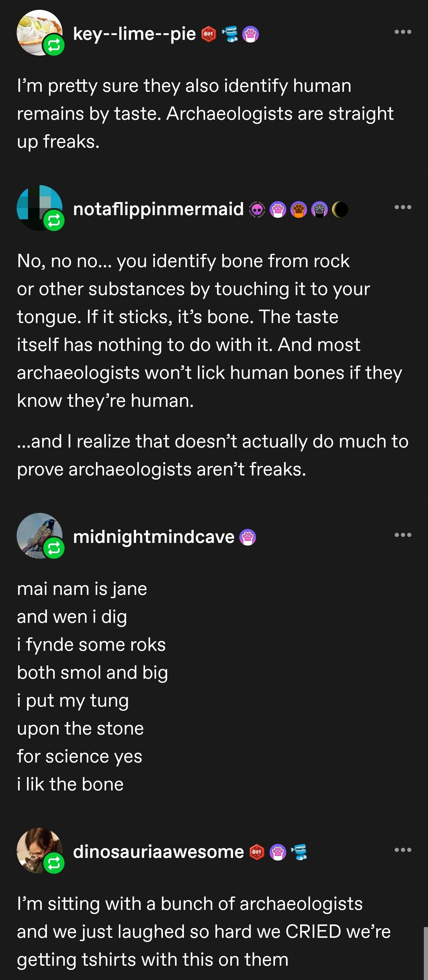Click red 601 badge beside key--lime--pie
Image resolution: width=428 pixels, height=980 pixels.
point(208,34)
